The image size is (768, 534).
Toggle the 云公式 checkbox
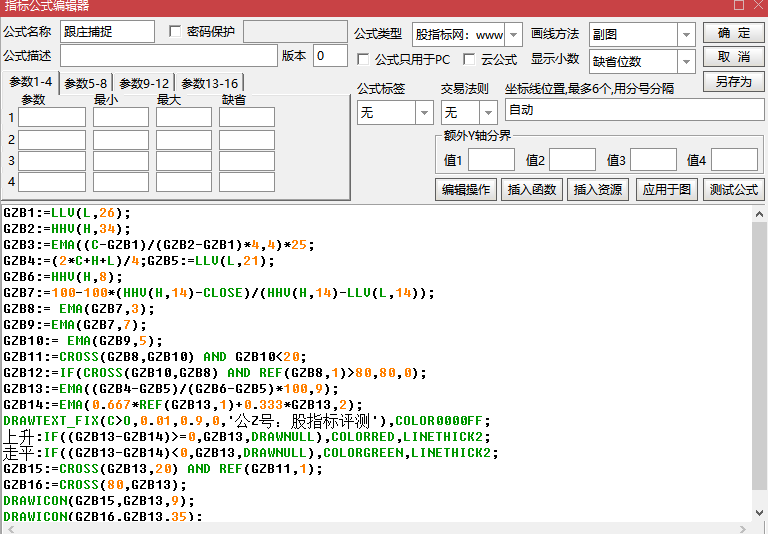469,59
